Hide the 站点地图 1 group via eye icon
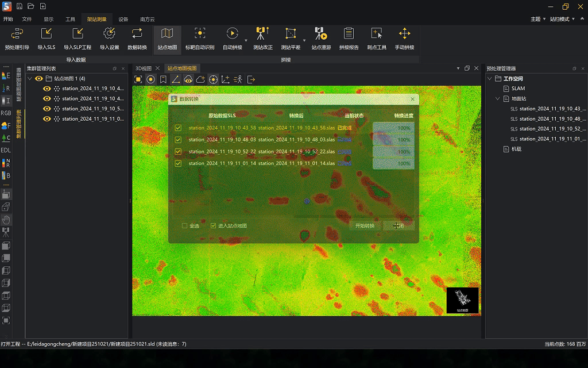 tap(39, 79)
